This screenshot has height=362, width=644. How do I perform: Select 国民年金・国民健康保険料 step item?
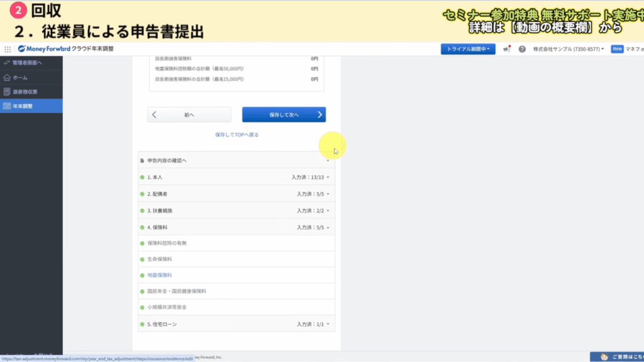tap(177, 292)
